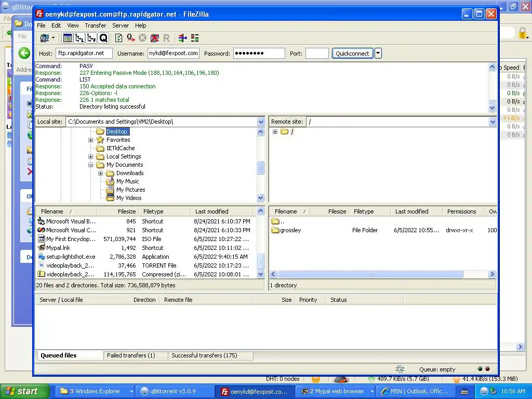Viewport: 532px width, 399px height.
Task: Click the process queue icon
Action: (130, 38)
